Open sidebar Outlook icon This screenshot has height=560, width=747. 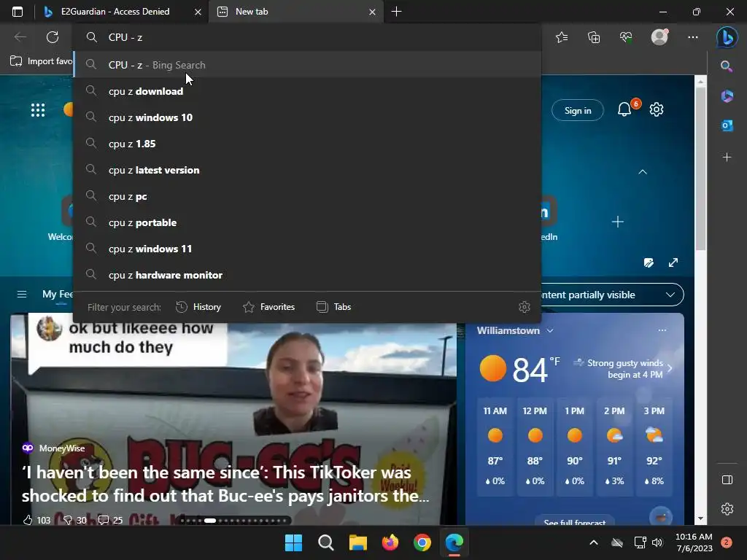(x=727, y=125)
